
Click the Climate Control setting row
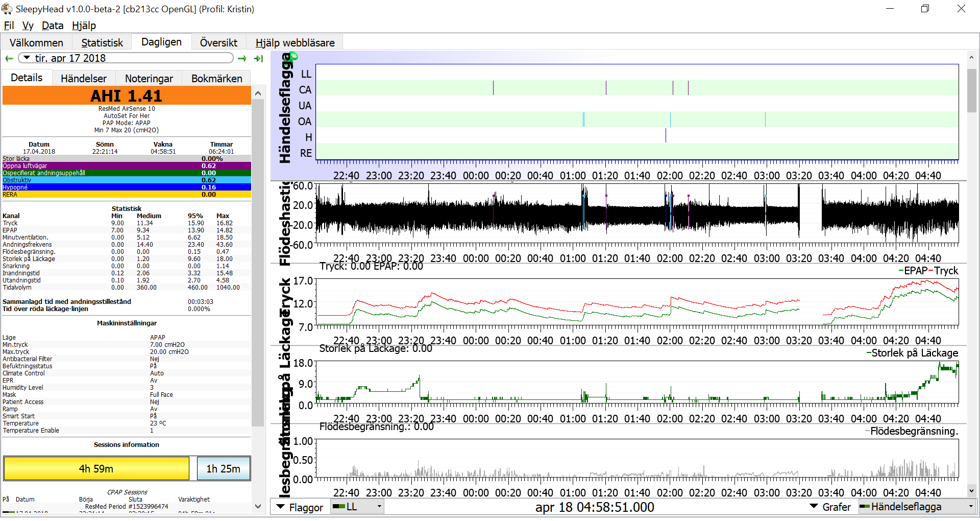pyautogui.click(x=127, y=373)
